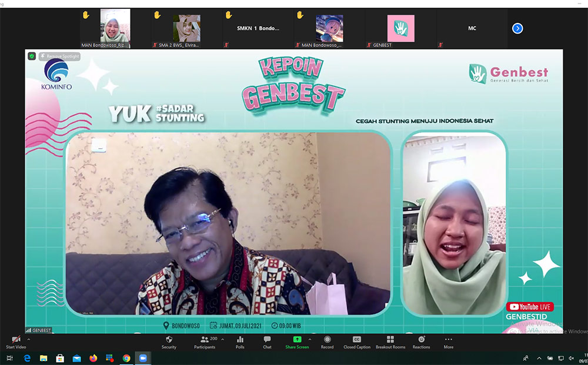Select the anime avatar MAN Bondowoso thumbnail

329,28
